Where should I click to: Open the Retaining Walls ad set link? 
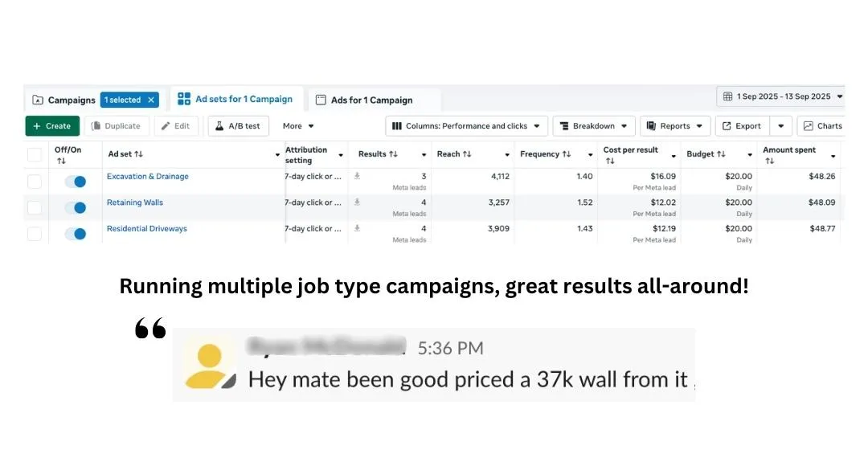pos(135,202)
